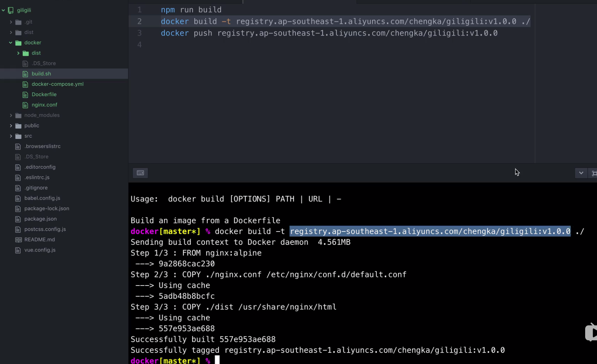Select .DS_Store inside docker folder
Viewport: 597px width, 364px height.
[x=44, y=63]
